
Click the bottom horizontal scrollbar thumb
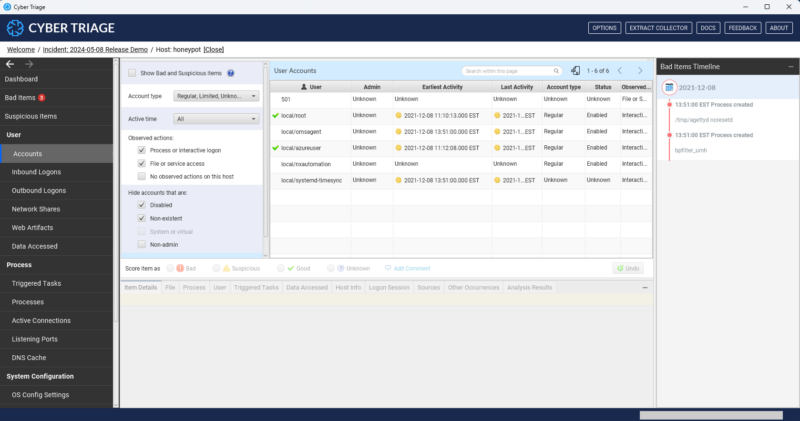tap(711, 415)
